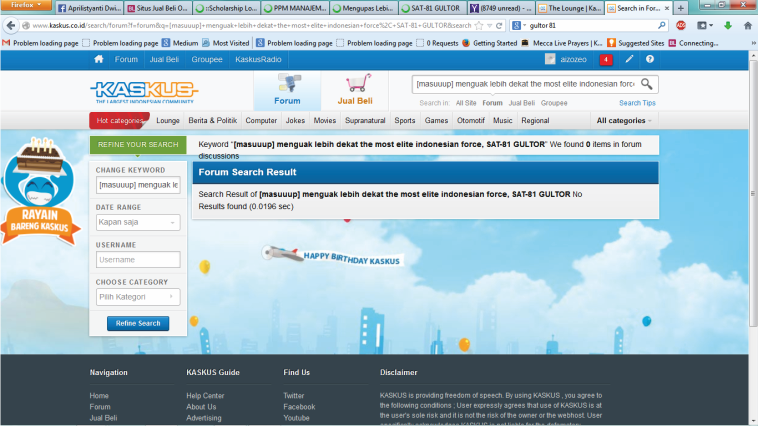Switch to the PPM MANAJEM tab
This screenshot has height=426, width=758.
tap(295, 8)
